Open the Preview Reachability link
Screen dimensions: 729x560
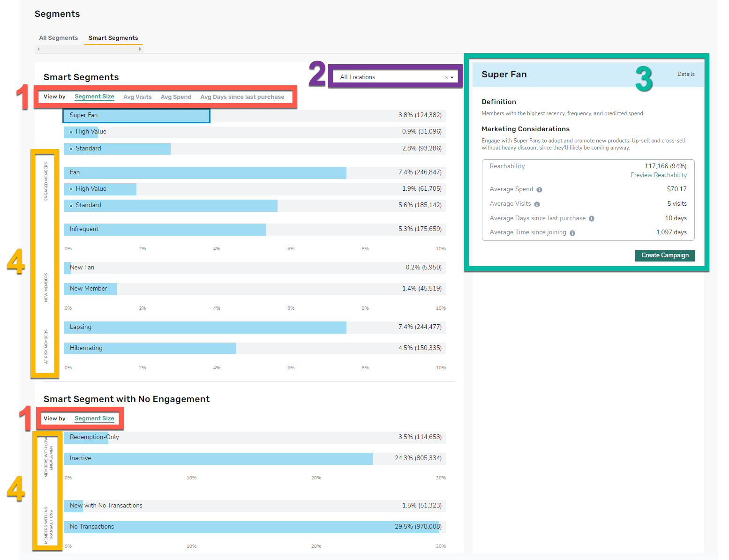click(x=659, y=175)
